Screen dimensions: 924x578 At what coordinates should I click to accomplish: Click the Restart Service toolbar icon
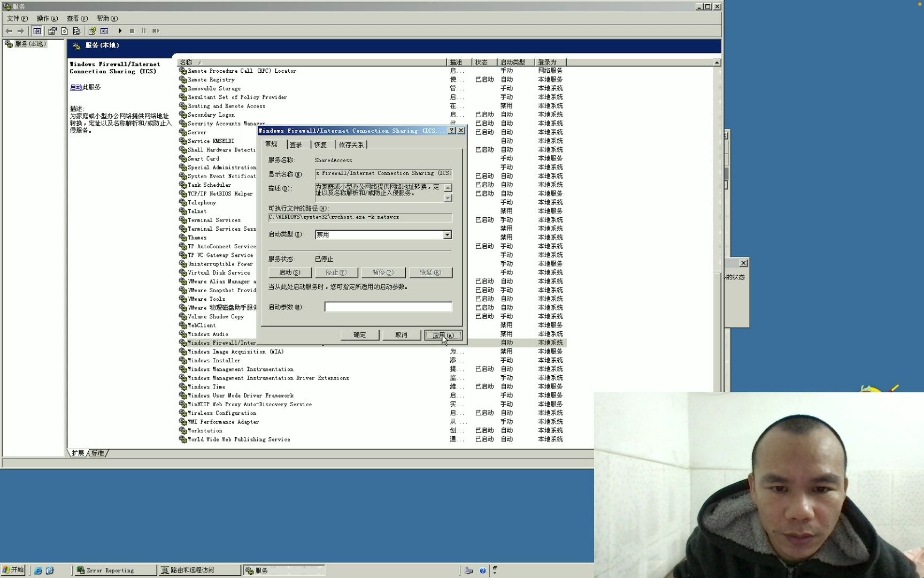click(x=156, y=31)
